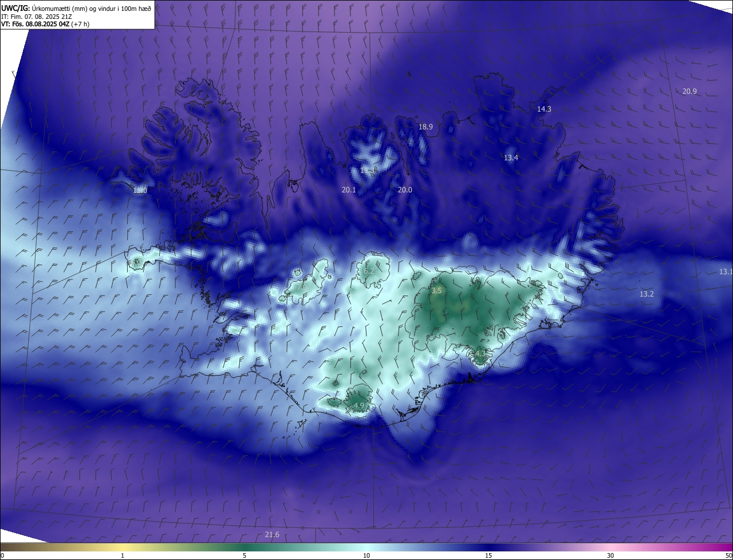733x560 pixels.
Task: Click the 18.9 value label
Action: (425, 127)
